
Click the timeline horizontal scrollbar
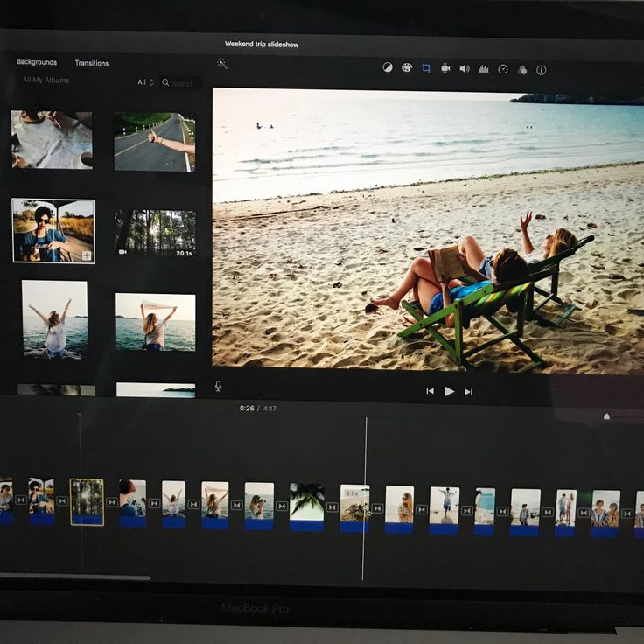pos(74,577)
